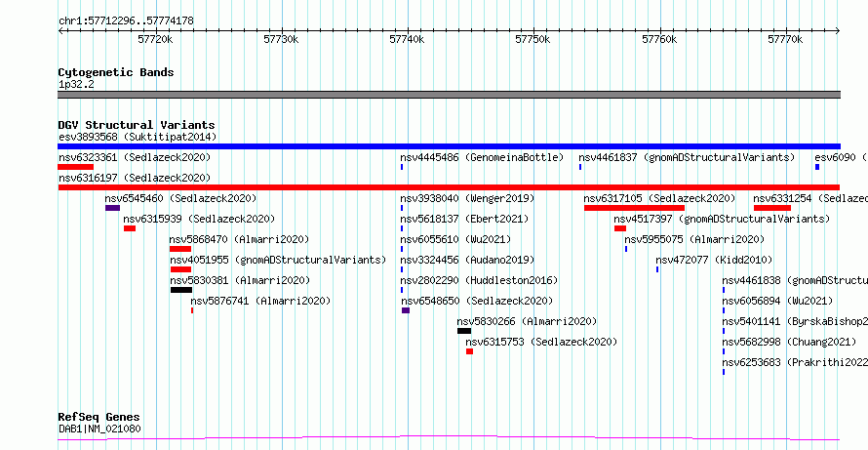Open the nsv6315939 (Sedlazeck2020) label
868x450 pixels.
199,219
